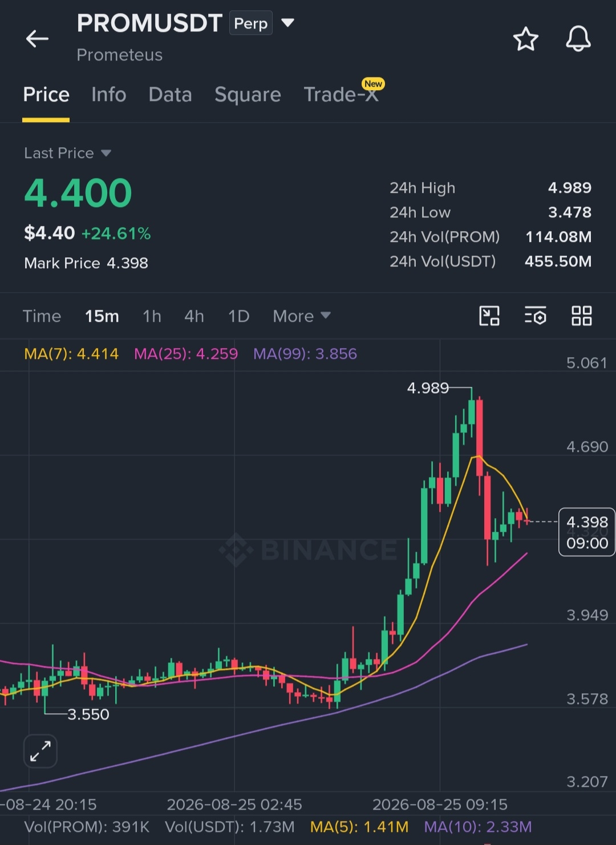Tap the volume MA(10): 2.33M label
The image size is (616, 845).
(478, 827)
